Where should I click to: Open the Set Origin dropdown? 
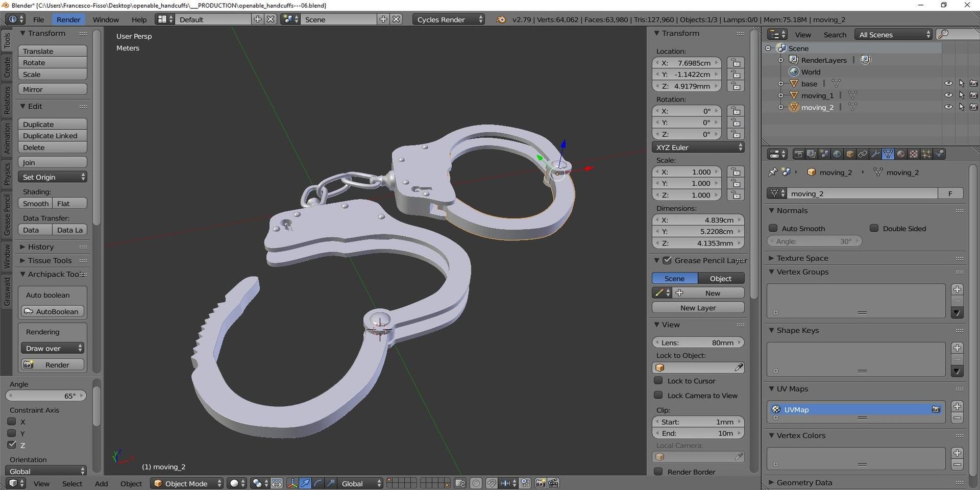point(53,177)
